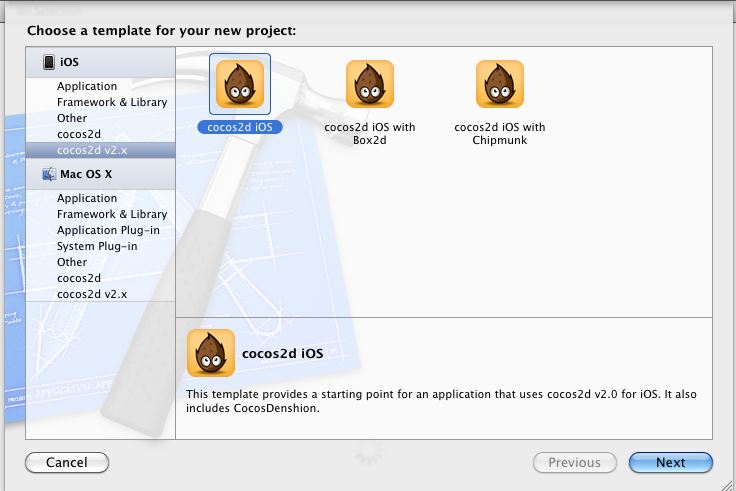Click the template description paragraph text

[441, 401]
